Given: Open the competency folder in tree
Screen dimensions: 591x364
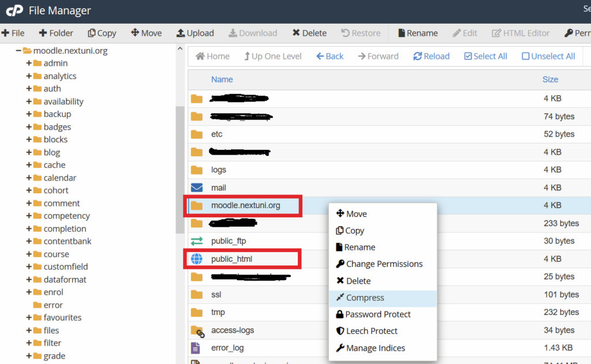Looking at the screenshot, I should pyautogui.click(x=67, y=216).
